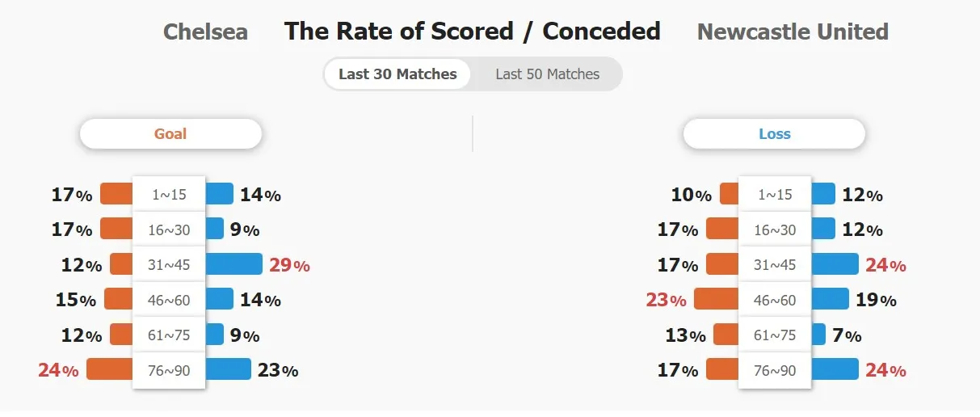Select the Last 30 Matches option
Viewport: 980px width, 417px height.
point(397,74)
